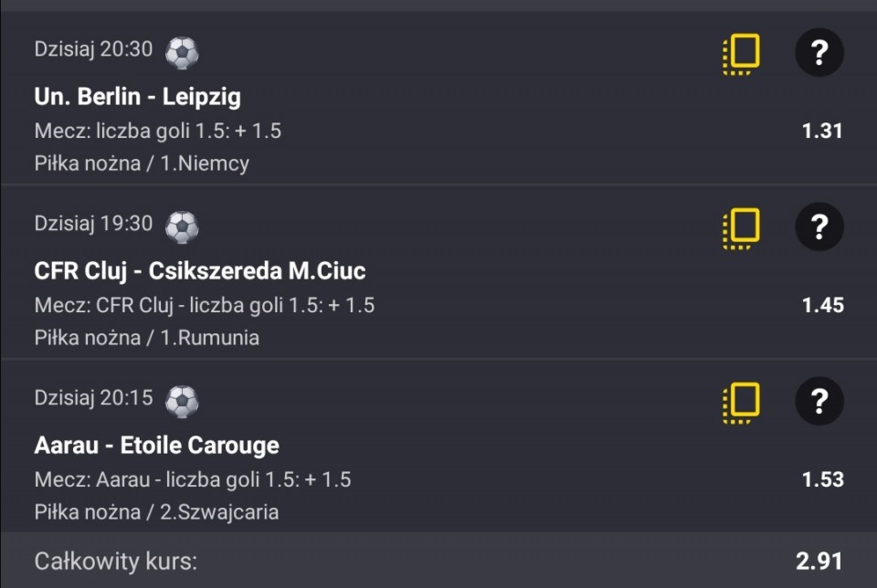Click the Piłka nożna / 1.Rumunia league label

click(147, 338)
